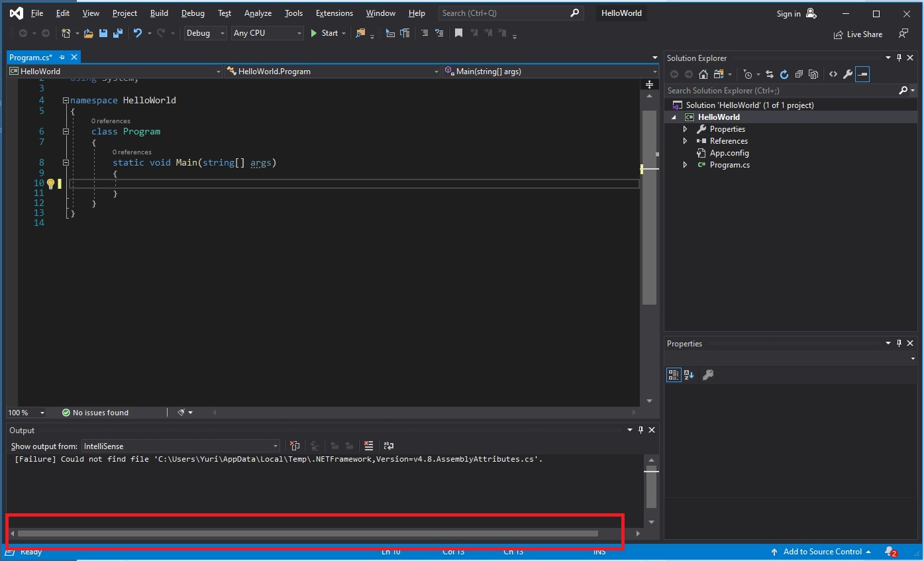The height and width of the screenshot is (561, 924).
Task: Pin the Program.cs tab
Action: (62, 58)
